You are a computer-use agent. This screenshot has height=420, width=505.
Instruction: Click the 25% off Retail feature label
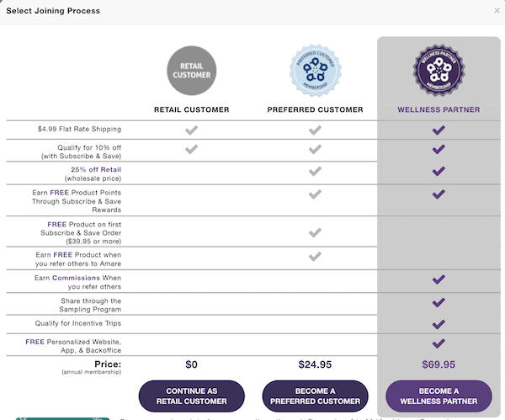96,169
